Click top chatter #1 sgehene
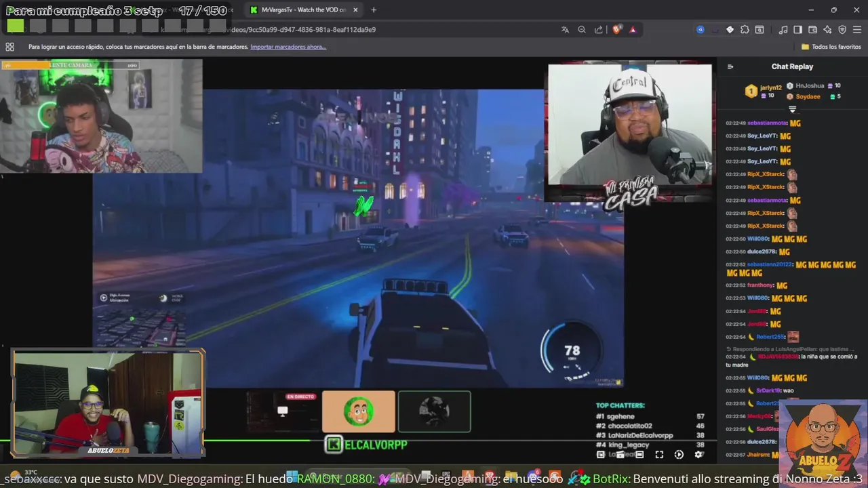 point(650,416)
